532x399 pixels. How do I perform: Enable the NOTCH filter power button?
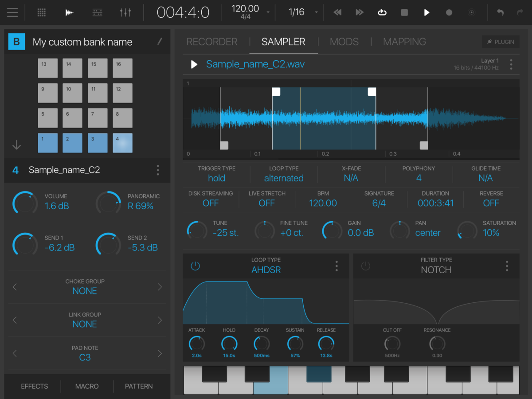click(365, 266)
